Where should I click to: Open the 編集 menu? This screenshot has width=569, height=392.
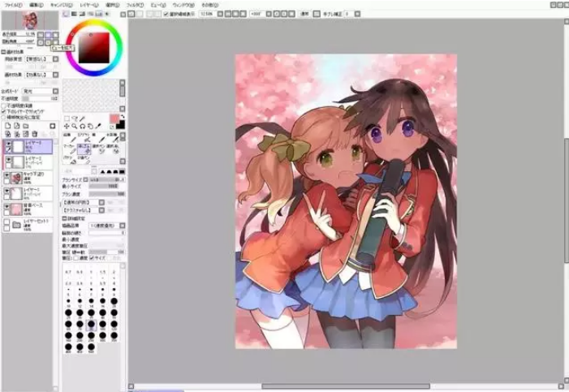[37, 5]
